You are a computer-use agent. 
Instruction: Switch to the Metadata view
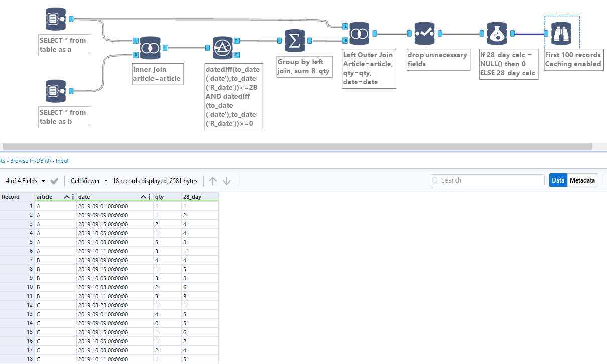tap(582, 180)
